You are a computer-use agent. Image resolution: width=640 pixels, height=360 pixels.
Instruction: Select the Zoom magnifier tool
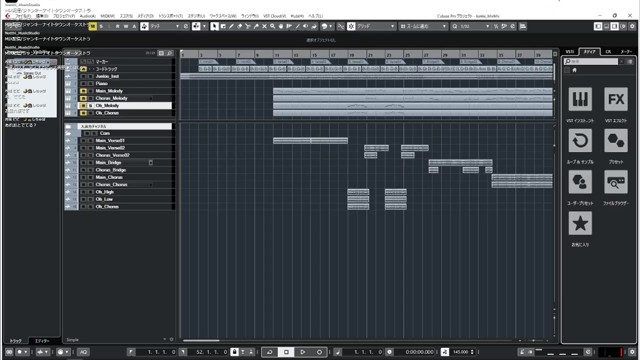tap(272, 26)
